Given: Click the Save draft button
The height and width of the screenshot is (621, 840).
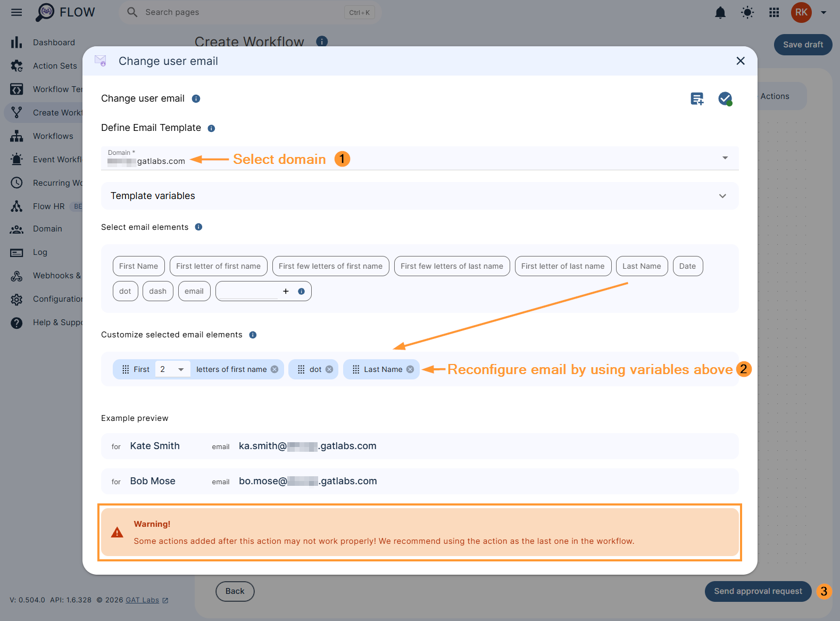Looking at the screenshot, I should tap(803, 45).
